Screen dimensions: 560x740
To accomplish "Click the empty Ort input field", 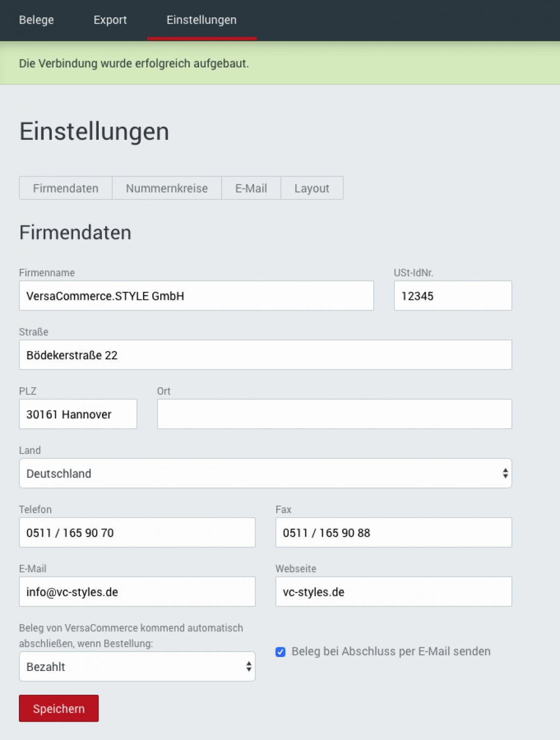I will 334,414.
